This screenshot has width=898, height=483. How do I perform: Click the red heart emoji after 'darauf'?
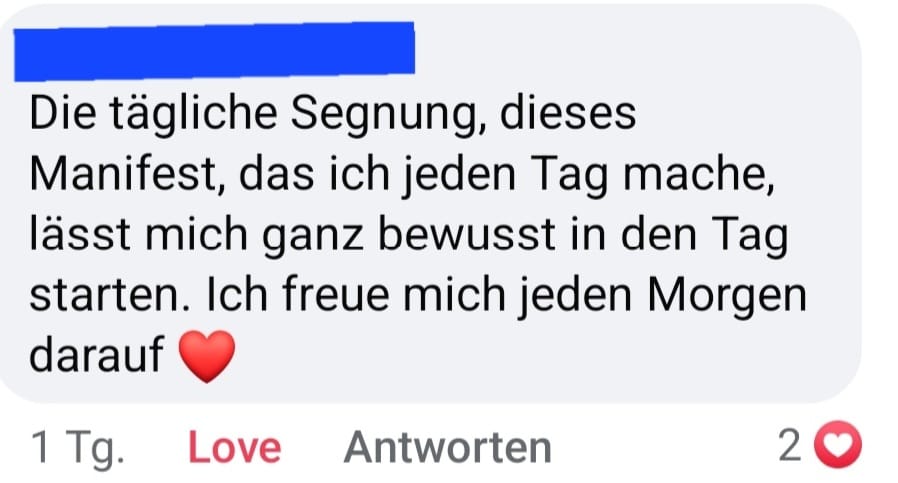pyautogui.click(x=207, y=356)
